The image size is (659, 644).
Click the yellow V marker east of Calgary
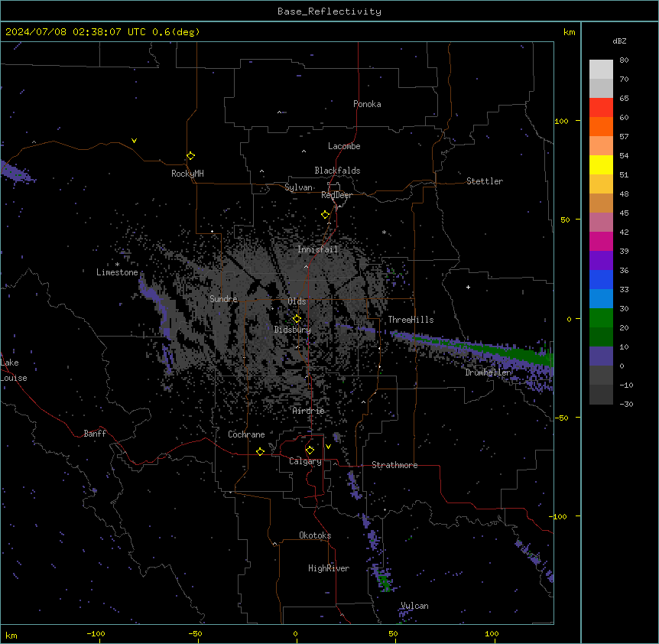pyautogui.click(x=328, y=447)
